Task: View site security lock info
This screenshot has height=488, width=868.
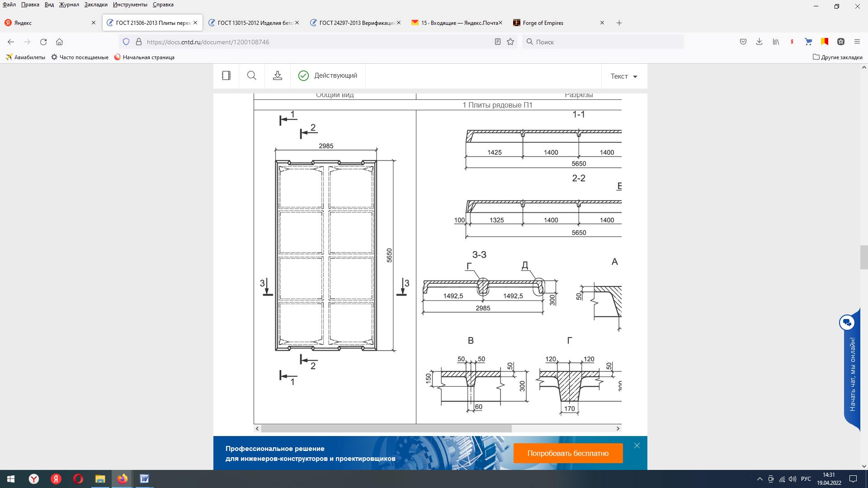Action: click(139, 42)
